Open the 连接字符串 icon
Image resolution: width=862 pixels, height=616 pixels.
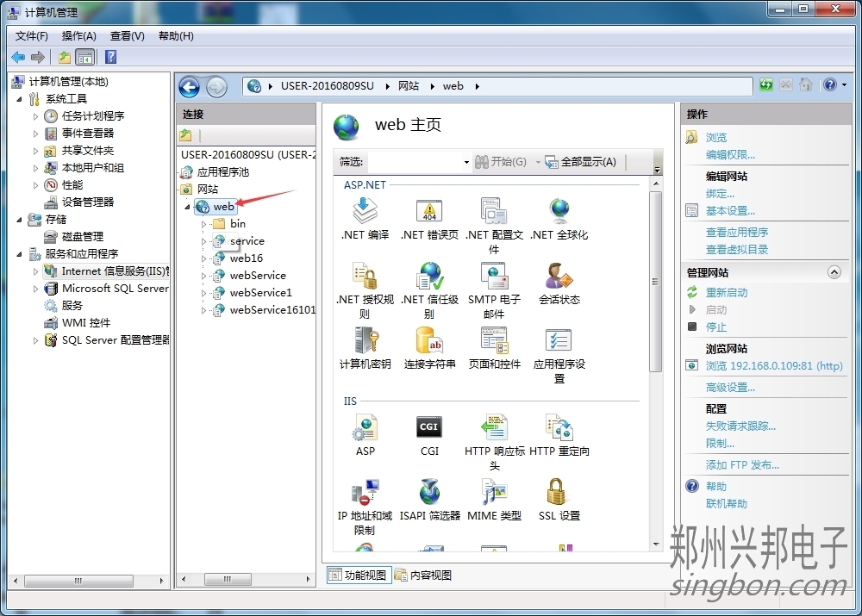tap(429, 340)
